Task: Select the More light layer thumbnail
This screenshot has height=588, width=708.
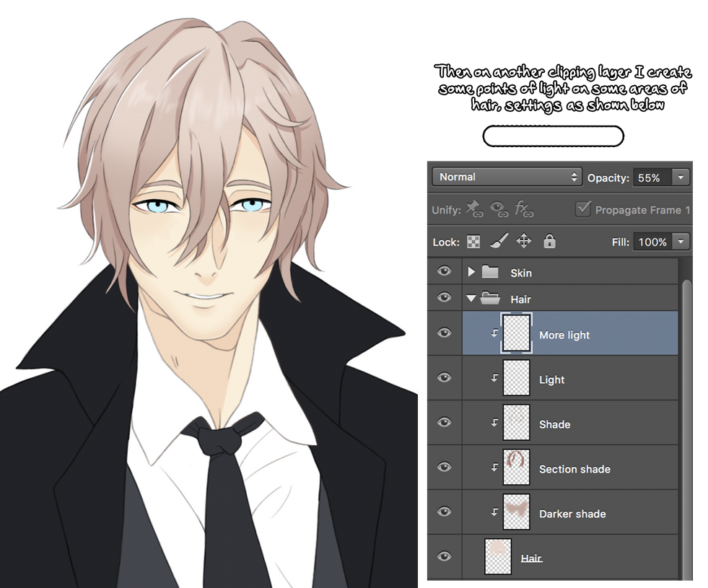Action: (x=516, y=333)
